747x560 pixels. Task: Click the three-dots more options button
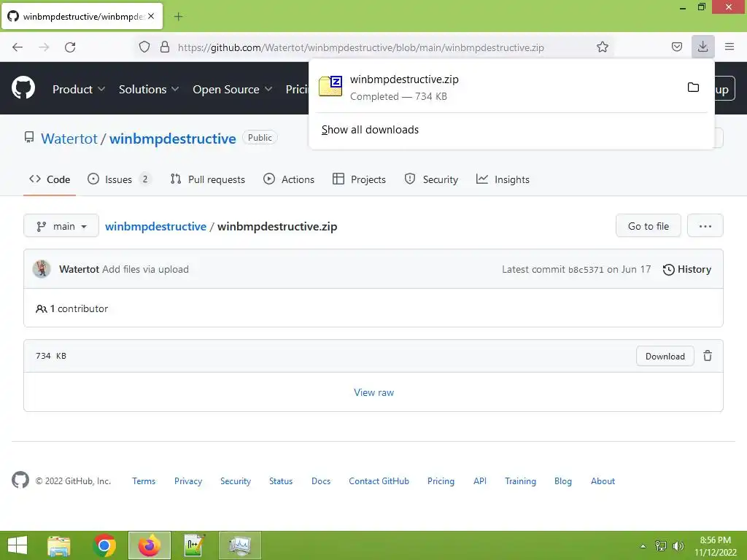pos(705,226)
